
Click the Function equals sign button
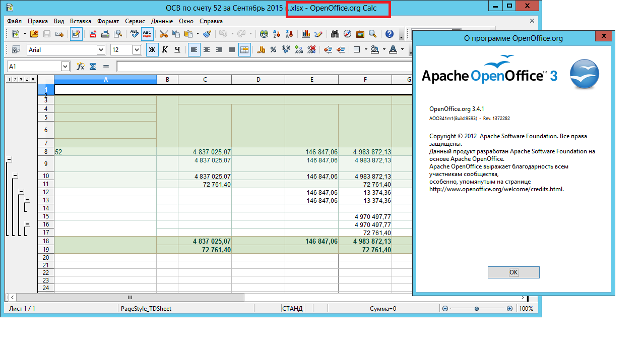(106, 66)
